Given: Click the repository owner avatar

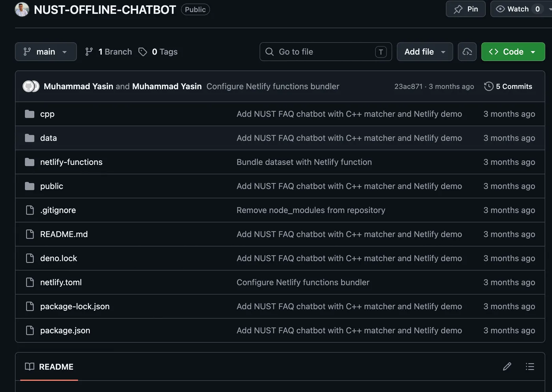Looking at the screenshot, I should pyautogui.click(x=22, y=9).
